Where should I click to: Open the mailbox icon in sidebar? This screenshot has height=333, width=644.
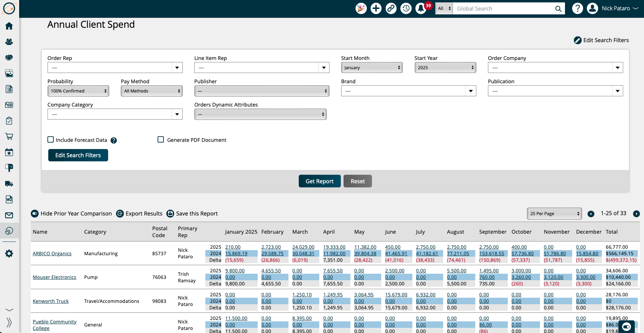coord(9,168)
